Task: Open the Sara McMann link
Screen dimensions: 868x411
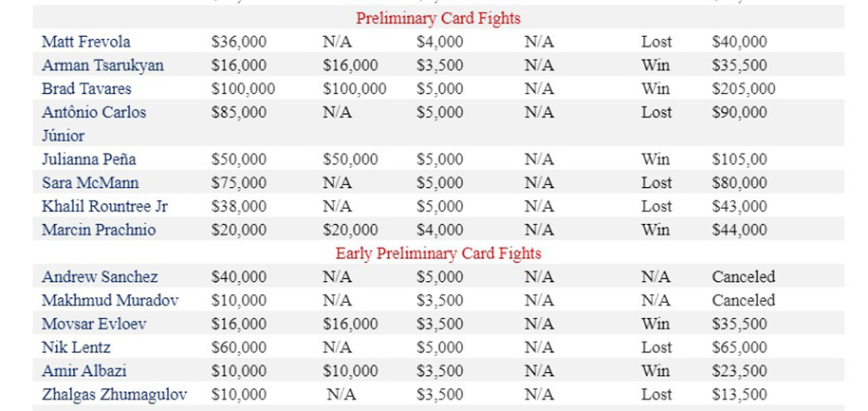Action: coord(90,183)
